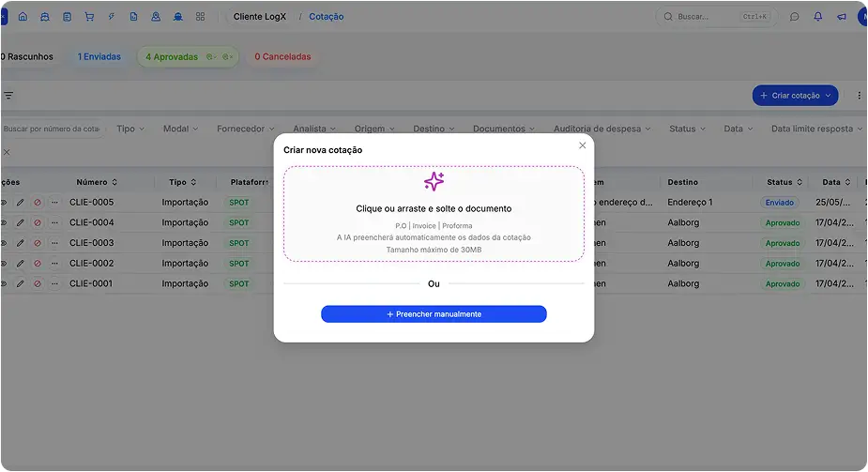Screen dimensions: 868x472
Task: Clear filters with the X icon
Action: [x=7, y=152]
